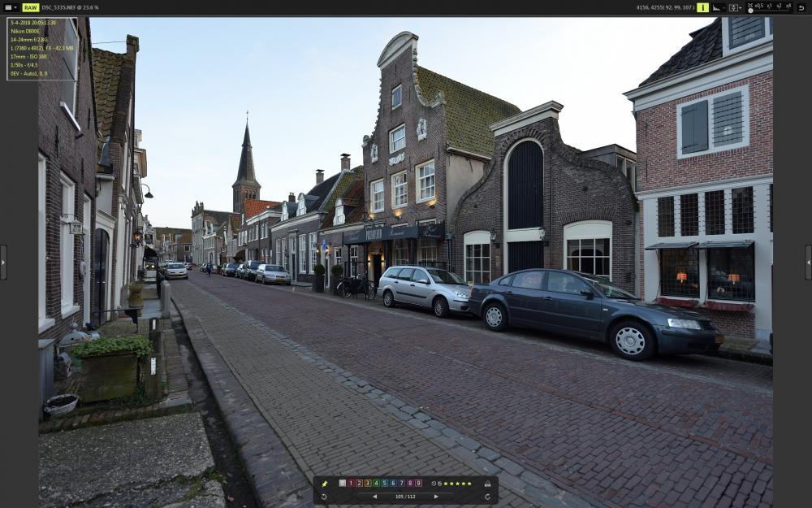
Task: Set zoom to x2
Action: click(779, 6)
